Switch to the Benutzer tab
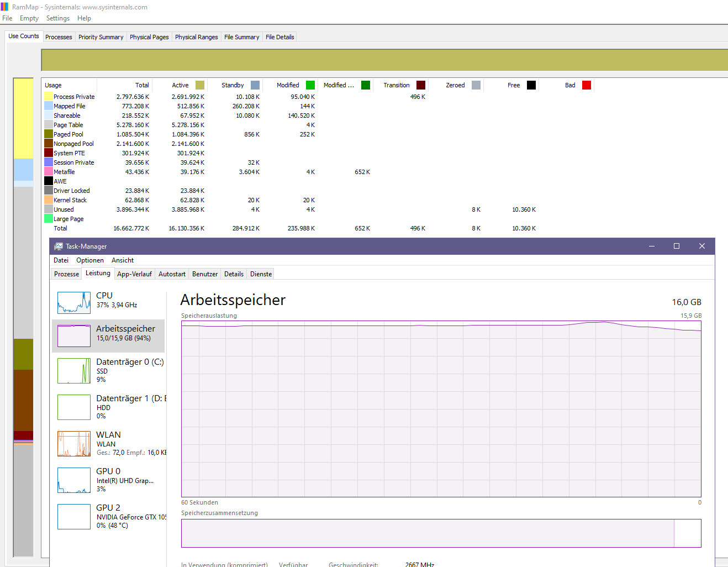 point(205,274)
